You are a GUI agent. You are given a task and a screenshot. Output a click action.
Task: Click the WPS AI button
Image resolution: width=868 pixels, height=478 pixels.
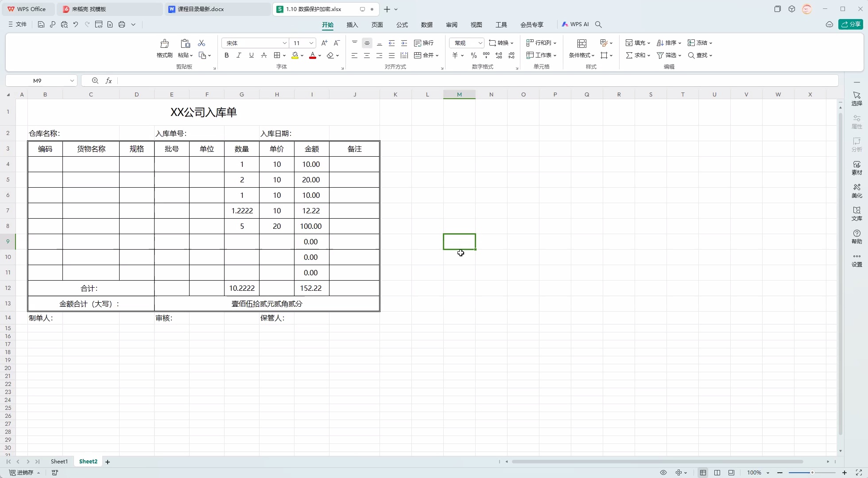point(576,24)
